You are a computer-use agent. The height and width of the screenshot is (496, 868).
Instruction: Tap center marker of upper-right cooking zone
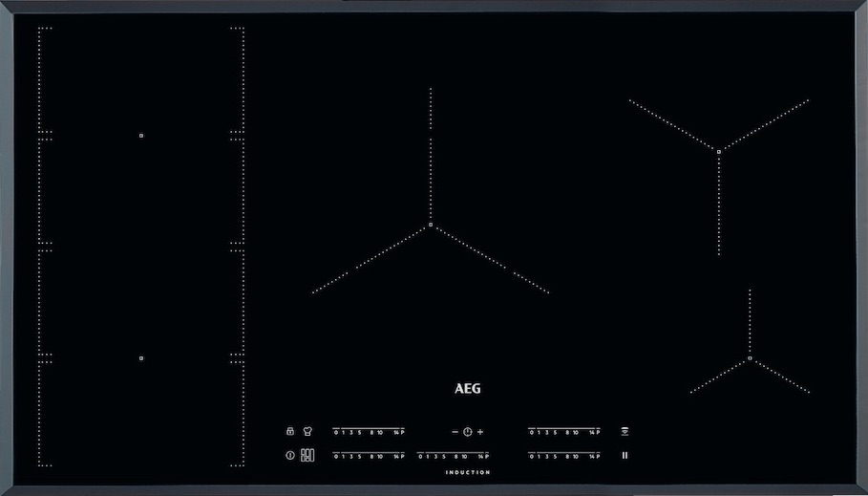pyautogui.click(x=718, y=150)
